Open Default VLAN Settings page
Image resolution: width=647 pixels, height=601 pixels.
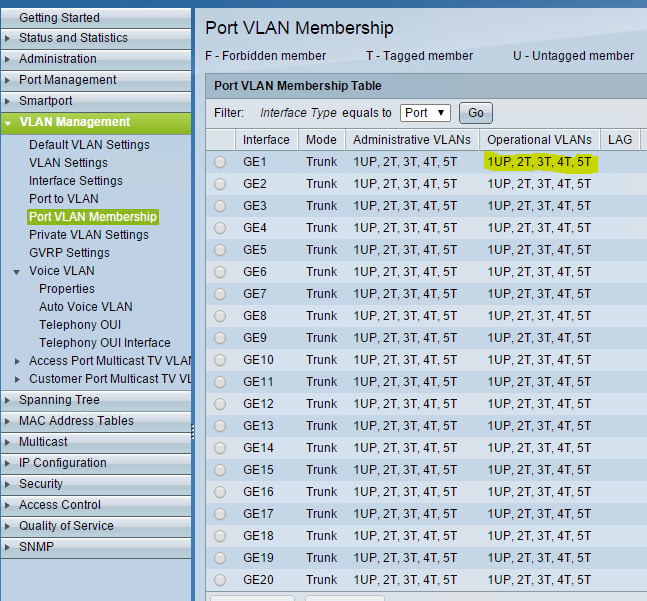(89, 145)
